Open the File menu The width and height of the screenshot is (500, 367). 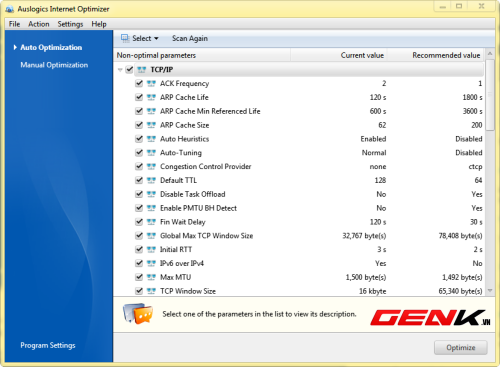14,24
